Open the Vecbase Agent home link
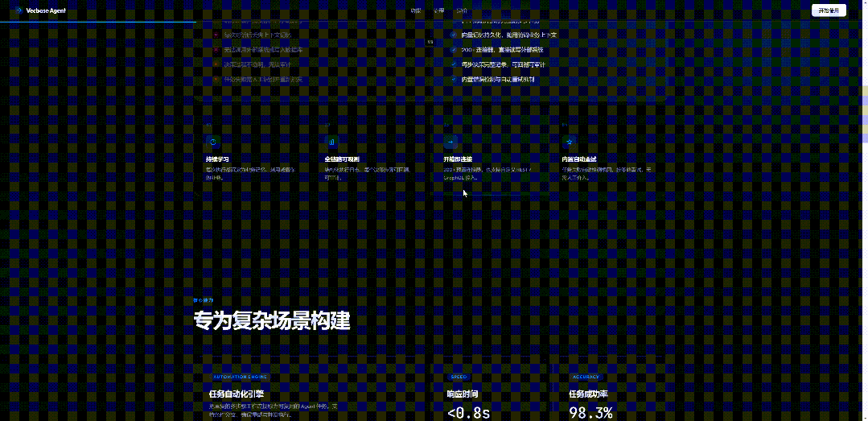Image resolution: width=868 pixels, height=421 pixels. pyautogui.click(x=41, y=10)
